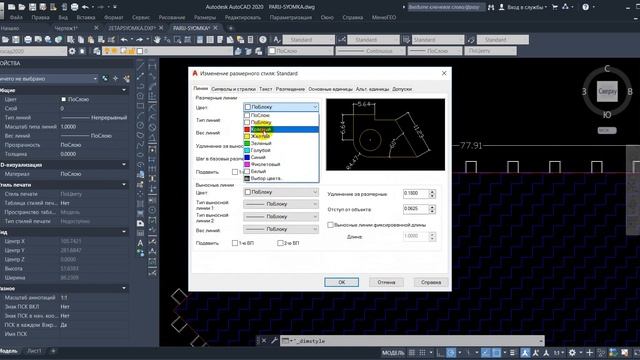The width and height of the screenshot is (640, 360).
Task: Click the Plot printer icon in the standard toolbar
Action: (x=28, y=40)
